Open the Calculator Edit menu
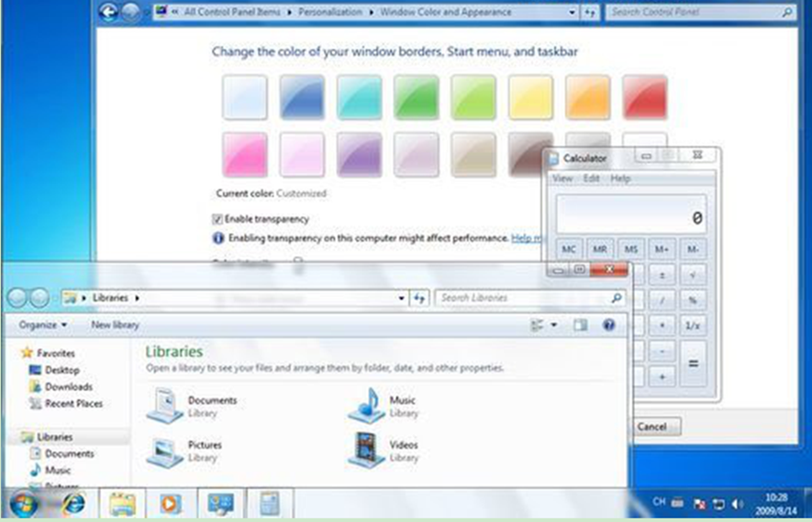 pos(592,179)
